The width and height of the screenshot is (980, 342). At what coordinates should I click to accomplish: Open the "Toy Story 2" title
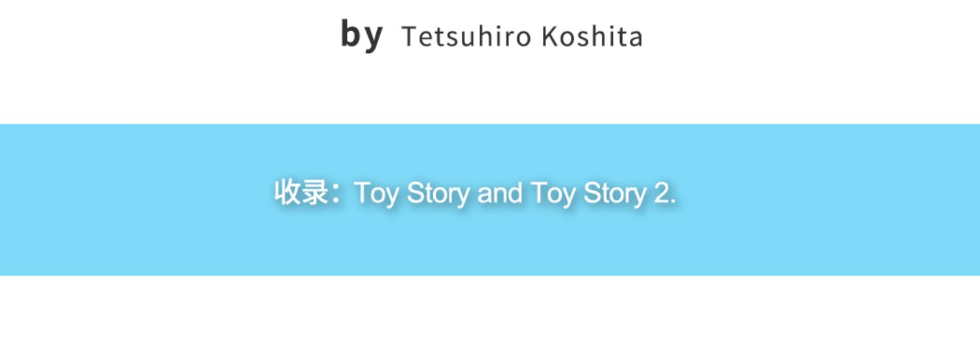(x=602, y=194)
